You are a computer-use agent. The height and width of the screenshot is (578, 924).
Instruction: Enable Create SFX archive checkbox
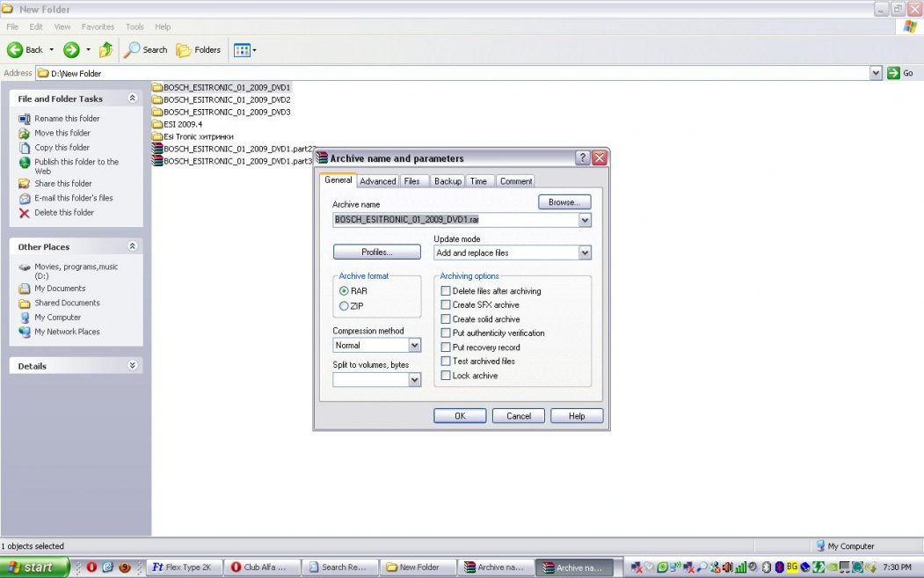pyautogui.click(x=446, y=305)
